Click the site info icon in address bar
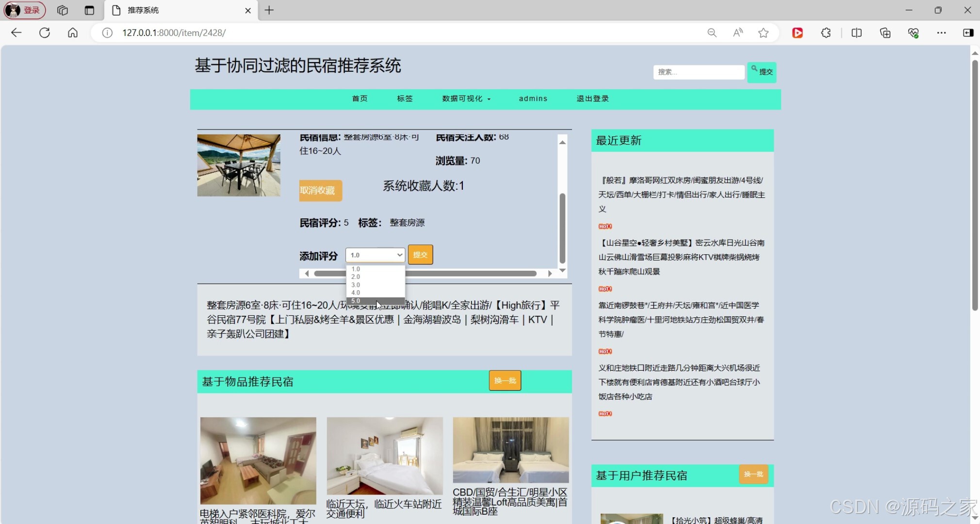The width and height of the screenshot is (980, 524). [106, 33]
